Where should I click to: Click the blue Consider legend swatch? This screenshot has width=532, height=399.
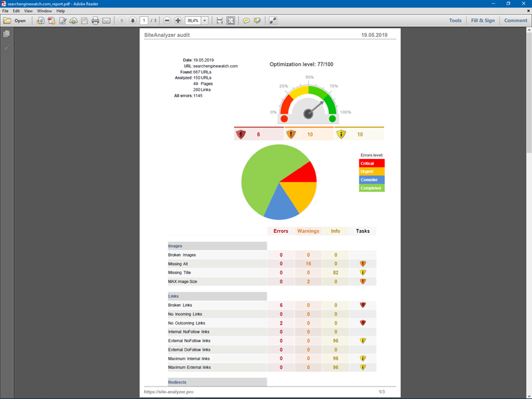tap(372, 179)
